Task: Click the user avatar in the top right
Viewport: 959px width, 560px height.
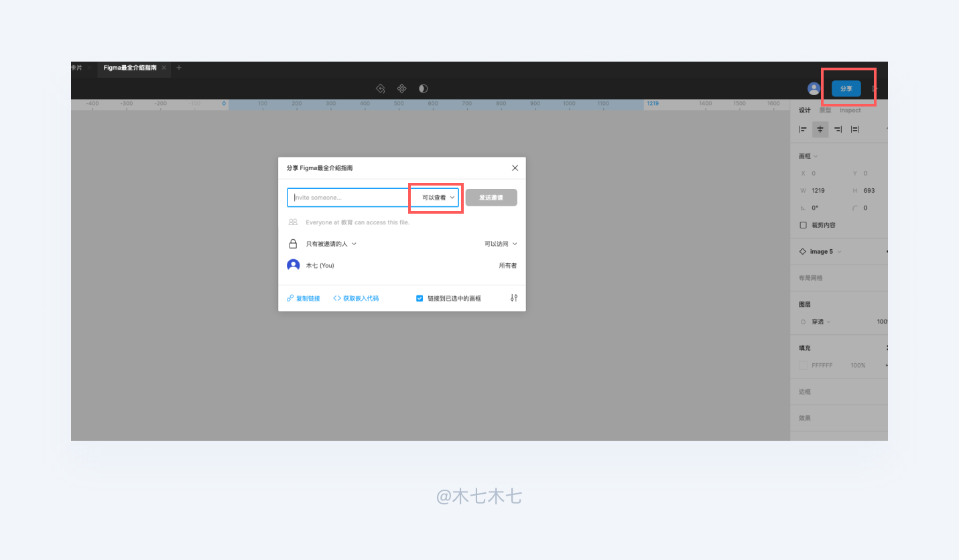Action: 813,88
